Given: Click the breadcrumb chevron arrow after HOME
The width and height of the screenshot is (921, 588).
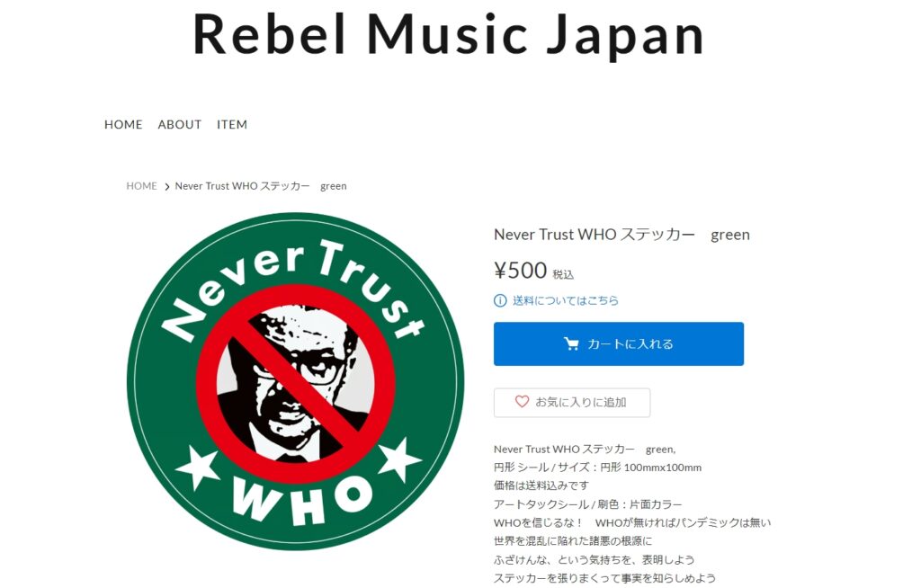Looking at the screenshot, I should click(x=166, y=187).
